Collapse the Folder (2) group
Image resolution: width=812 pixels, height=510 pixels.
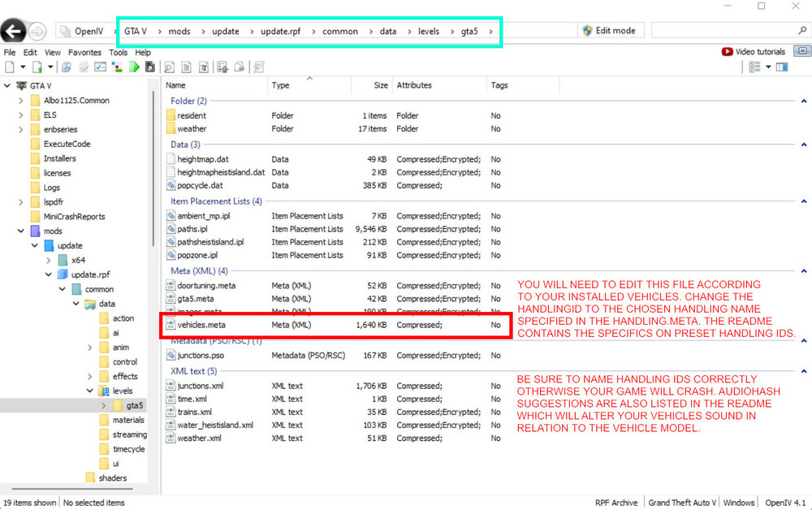[804, 101]
